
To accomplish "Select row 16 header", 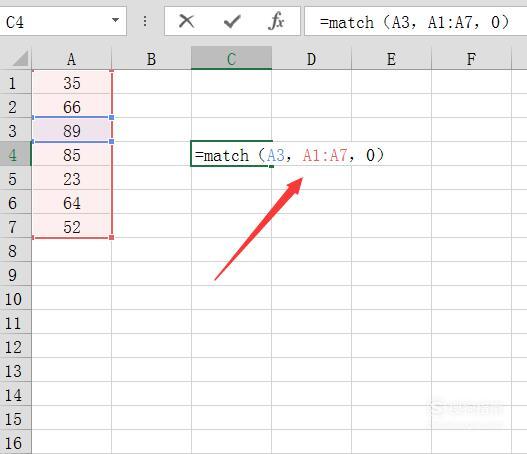I will (15, 442).
